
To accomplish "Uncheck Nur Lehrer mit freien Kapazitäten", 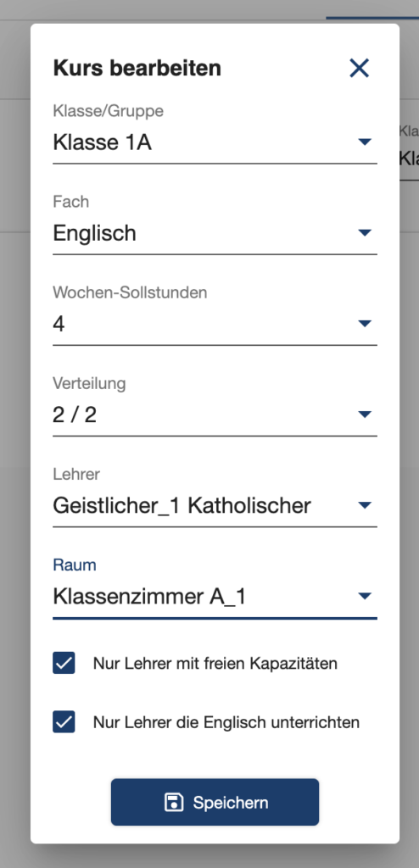I will [64, 663].
